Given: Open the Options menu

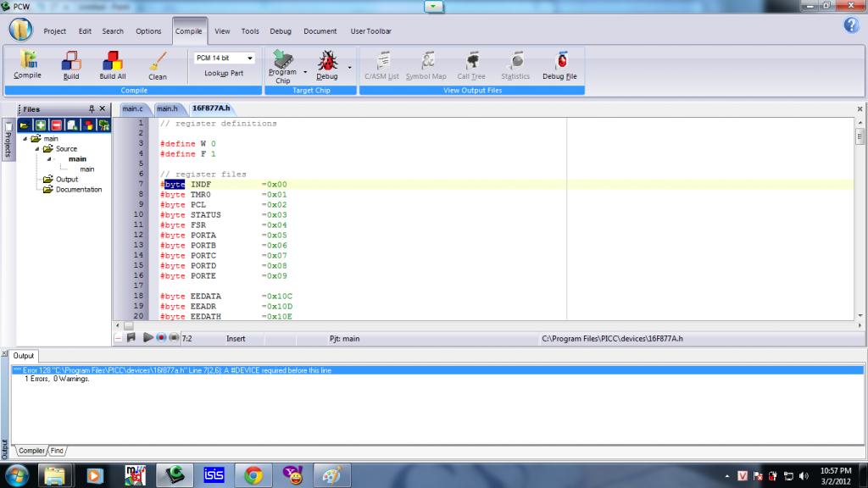Looking at the screenshot, I should [x=148, y=31].
